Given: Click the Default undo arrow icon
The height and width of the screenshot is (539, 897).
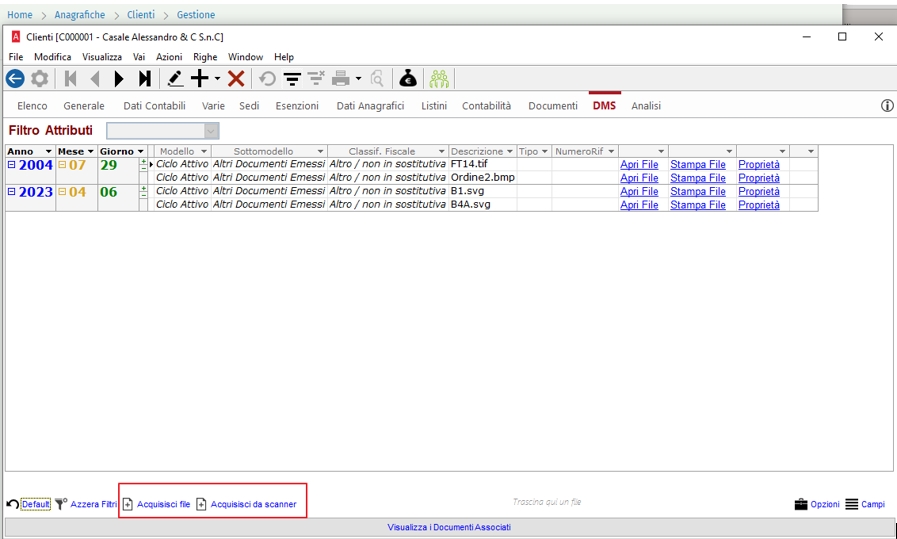Looking at the screenshot, I should (x=12, y=504).
